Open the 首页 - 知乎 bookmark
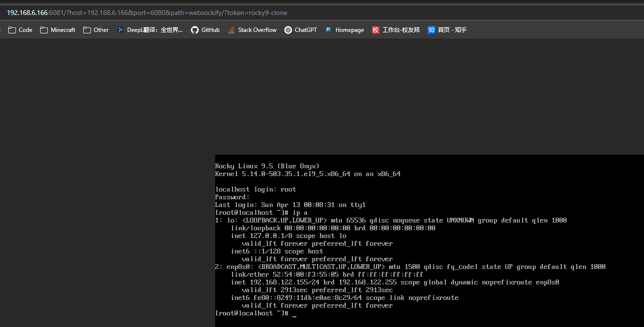The width and height of the screenshot is (644, 327). (447, 30)
